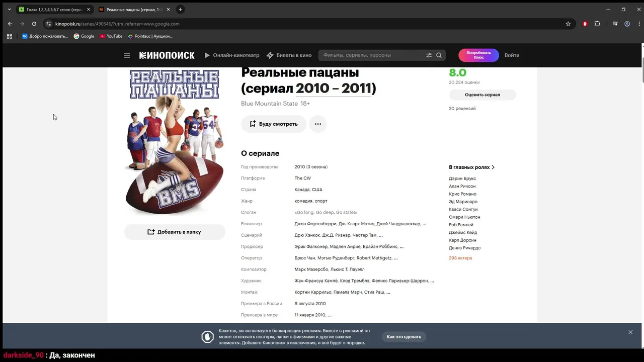
Task: Open Билеты в кино section
Action: click(x=289, y=55)
